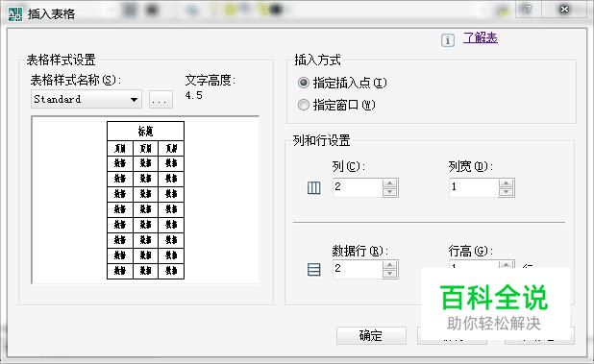Viewport: 594px width, 364px height.
Task: Click into the 列(C) value field
Action: pyautogui.click(x=358, y=187)
